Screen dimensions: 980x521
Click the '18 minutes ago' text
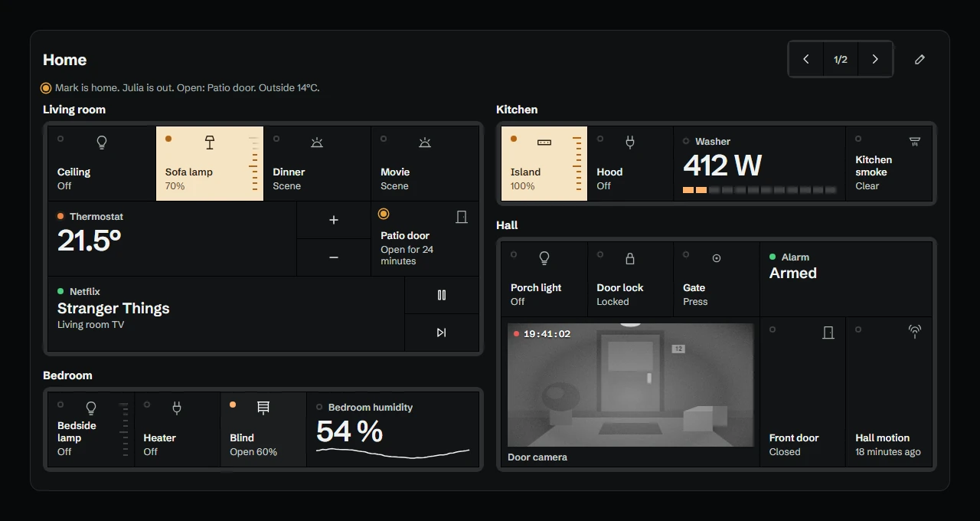pyautogui.click(x=888, y=452)
